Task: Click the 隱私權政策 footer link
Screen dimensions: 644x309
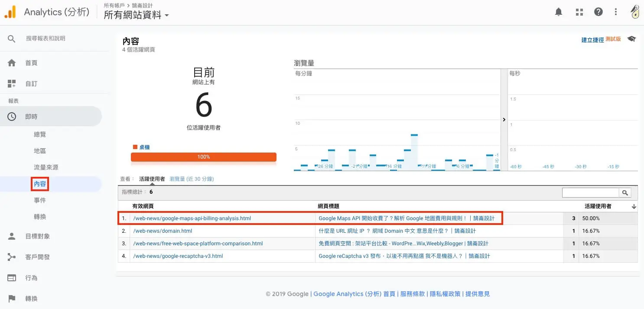Action: (x=445, y=294)
